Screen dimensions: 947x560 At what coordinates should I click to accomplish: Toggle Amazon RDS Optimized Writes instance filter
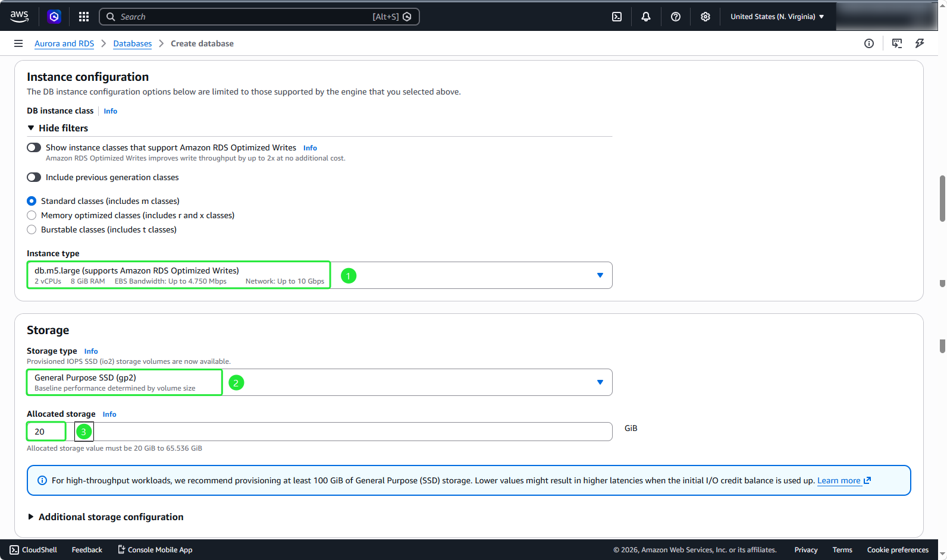click(x=34, y=147)
